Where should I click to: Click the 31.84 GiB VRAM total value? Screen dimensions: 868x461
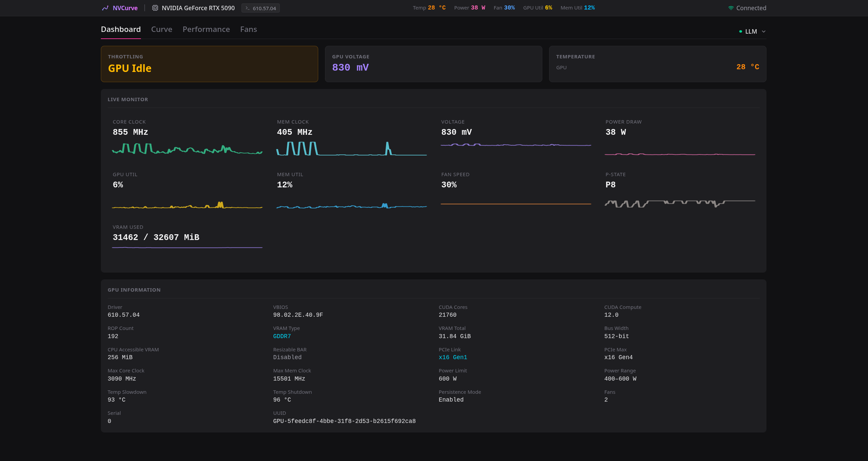click(x=455, y=336)
